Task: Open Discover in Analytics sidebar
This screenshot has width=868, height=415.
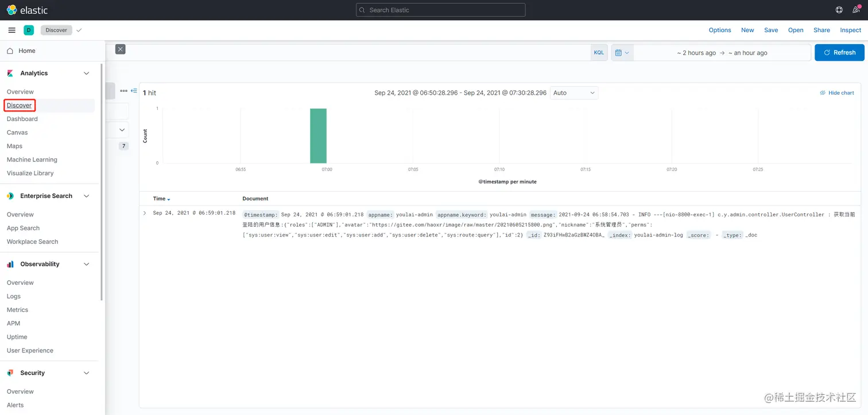Action: [20, 105]
